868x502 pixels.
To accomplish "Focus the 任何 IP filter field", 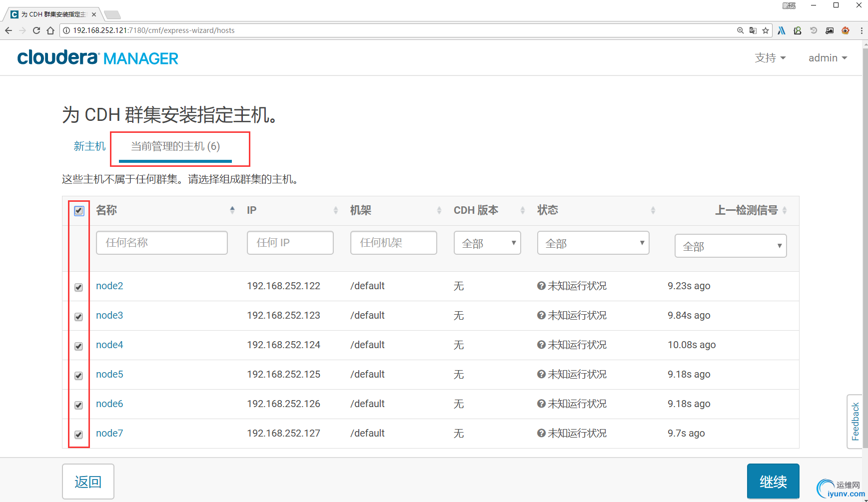I will (x=290, y=243).
